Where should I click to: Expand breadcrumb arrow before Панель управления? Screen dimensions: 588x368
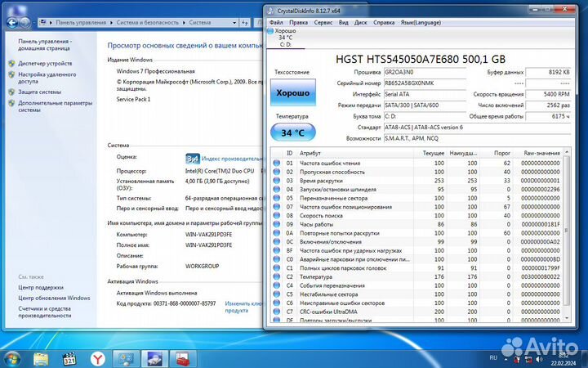pyautogui.click(x=51, y=23)
